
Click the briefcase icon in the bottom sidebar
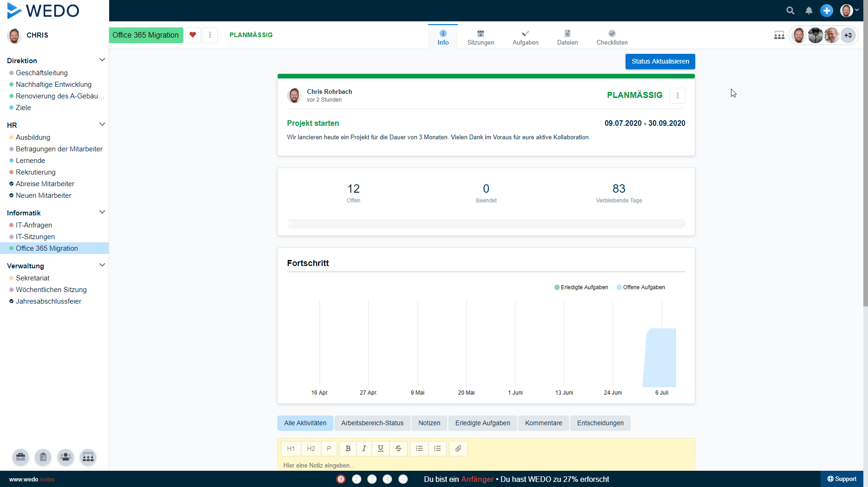[x=20, y=457]
